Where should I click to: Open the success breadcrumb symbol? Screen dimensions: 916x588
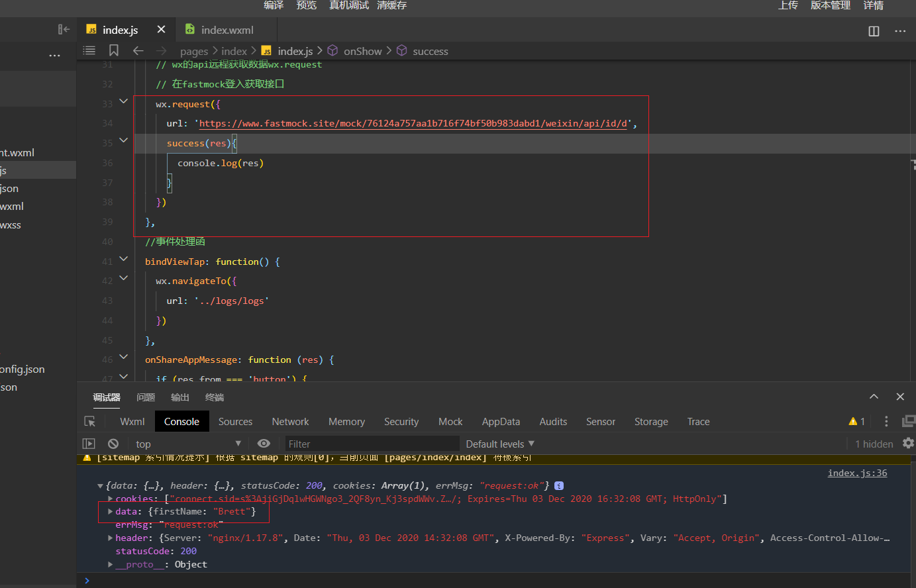point(423,51)
